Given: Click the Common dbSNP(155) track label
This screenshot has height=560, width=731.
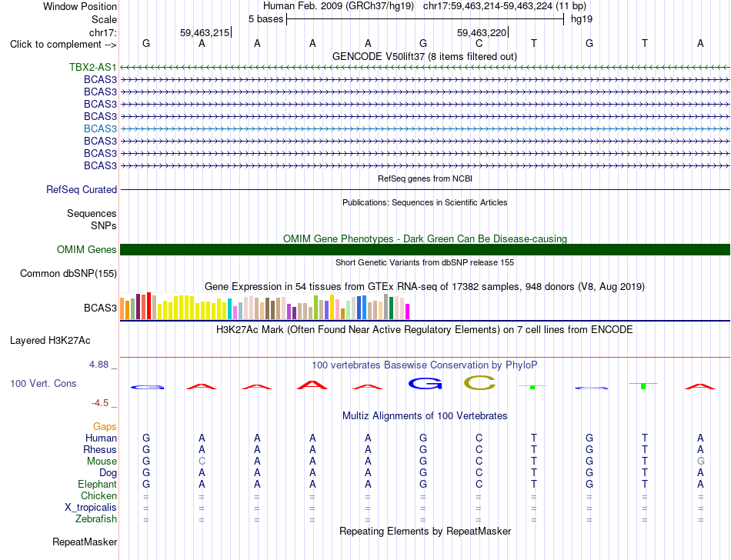Looking at the screenshot, I should [x=68, y=274].
